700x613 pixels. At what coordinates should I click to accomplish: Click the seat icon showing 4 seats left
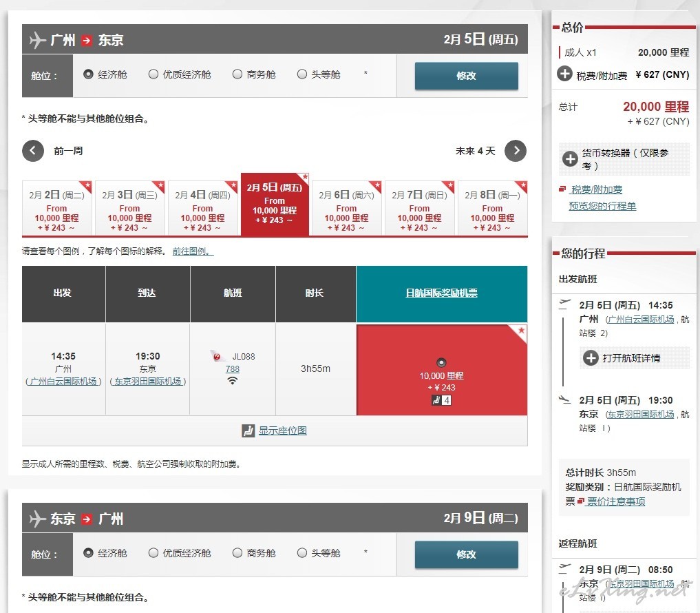pos(441,400)
